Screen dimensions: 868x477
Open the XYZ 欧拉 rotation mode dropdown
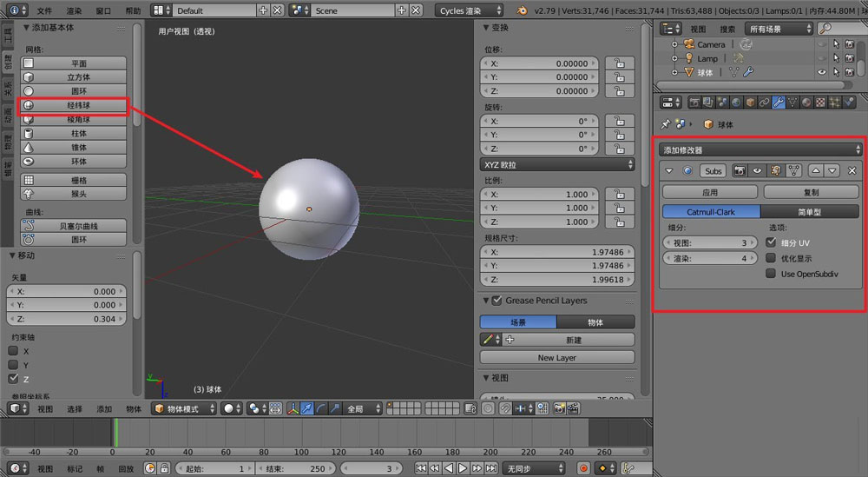pyautogui.click(x=557, y=164)
